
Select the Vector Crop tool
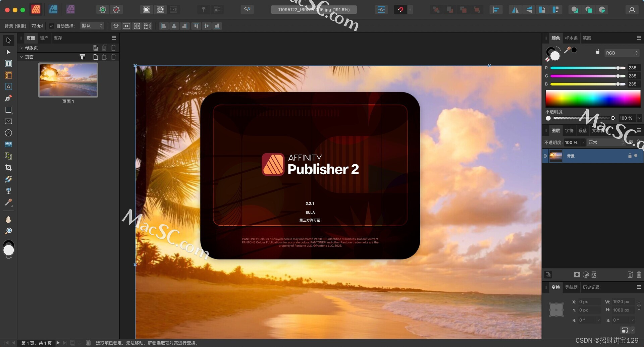8,168
